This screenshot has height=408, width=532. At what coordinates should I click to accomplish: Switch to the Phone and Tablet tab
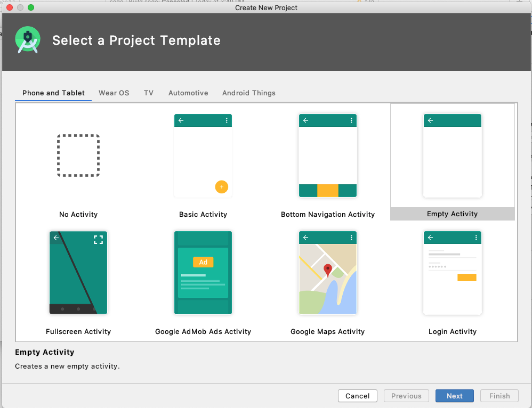(x=53, y=93)
